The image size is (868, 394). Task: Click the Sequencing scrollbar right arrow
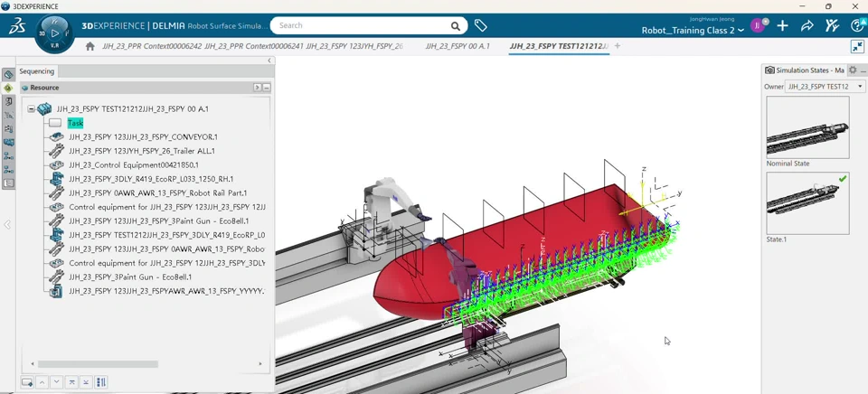pos(260,364)
